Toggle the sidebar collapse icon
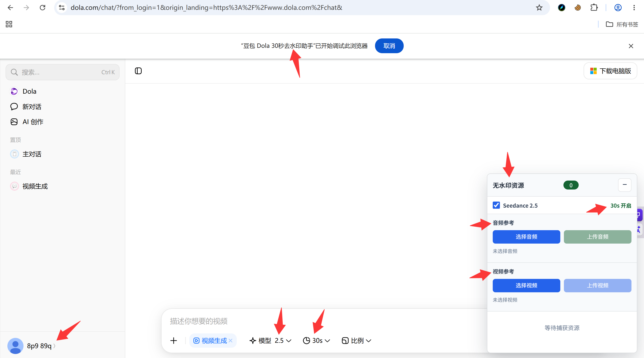This screenshot has height=358, width=644. 138,71
